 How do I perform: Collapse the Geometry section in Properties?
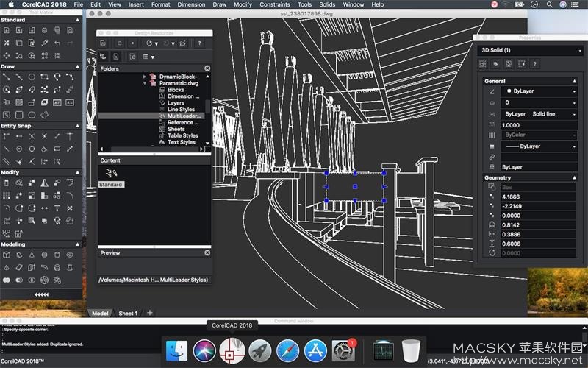(574, 177)
